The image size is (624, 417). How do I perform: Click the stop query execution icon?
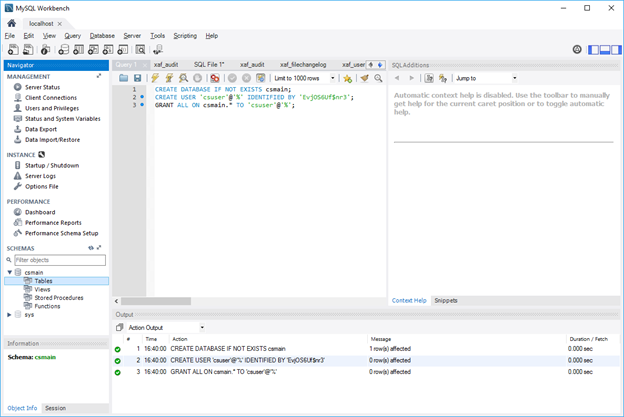[197, 78]
